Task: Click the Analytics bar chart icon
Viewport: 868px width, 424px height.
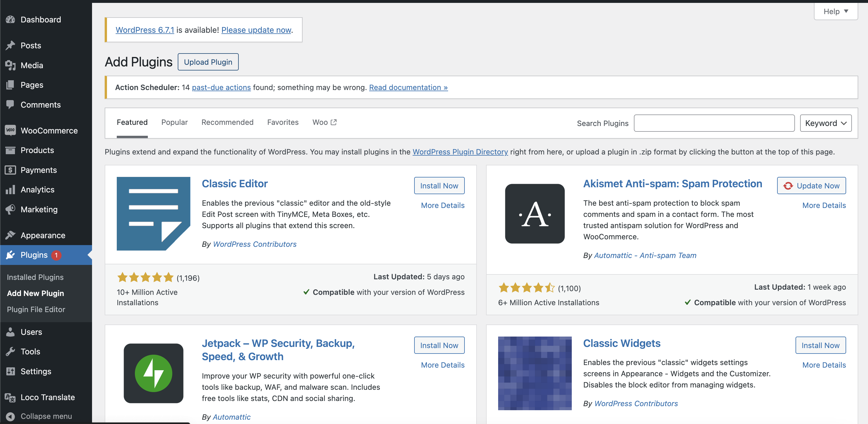Action: tap(10, 190)
